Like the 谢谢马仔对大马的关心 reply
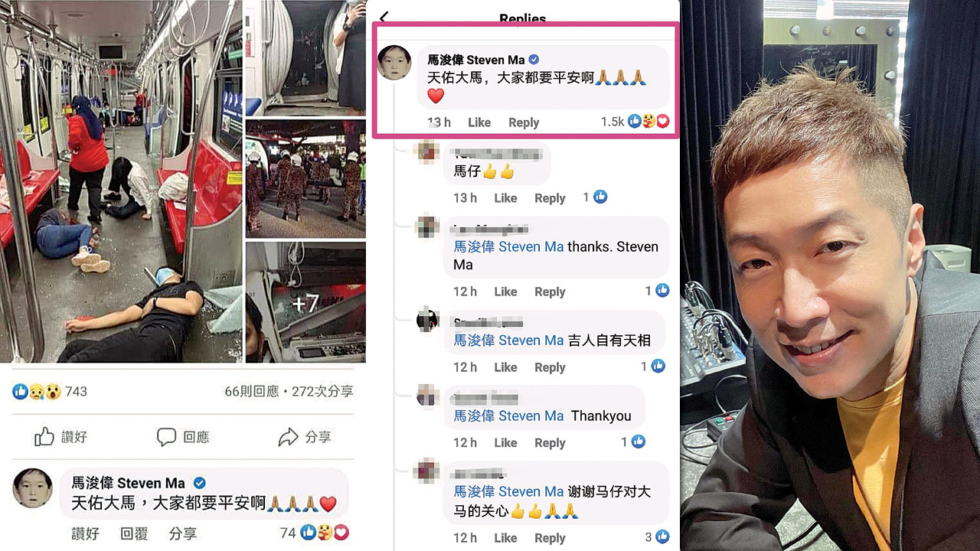This screenshot has width=980, height=551. tap(505, 538)
